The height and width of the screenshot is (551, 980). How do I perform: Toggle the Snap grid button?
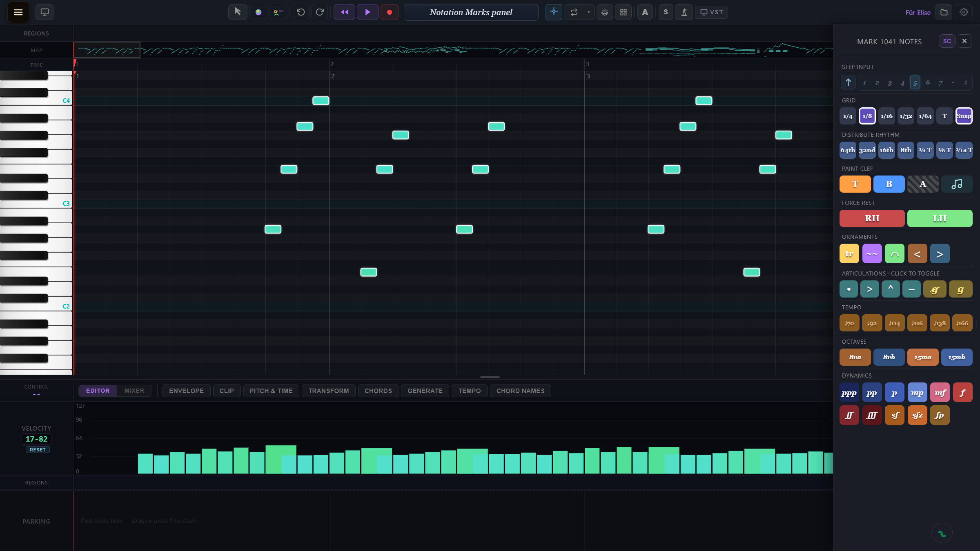[964, 116]
